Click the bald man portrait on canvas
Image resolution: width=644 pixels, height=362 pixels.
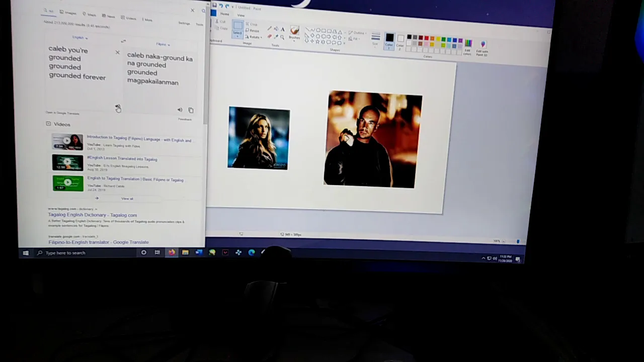(x=372, y=139)
